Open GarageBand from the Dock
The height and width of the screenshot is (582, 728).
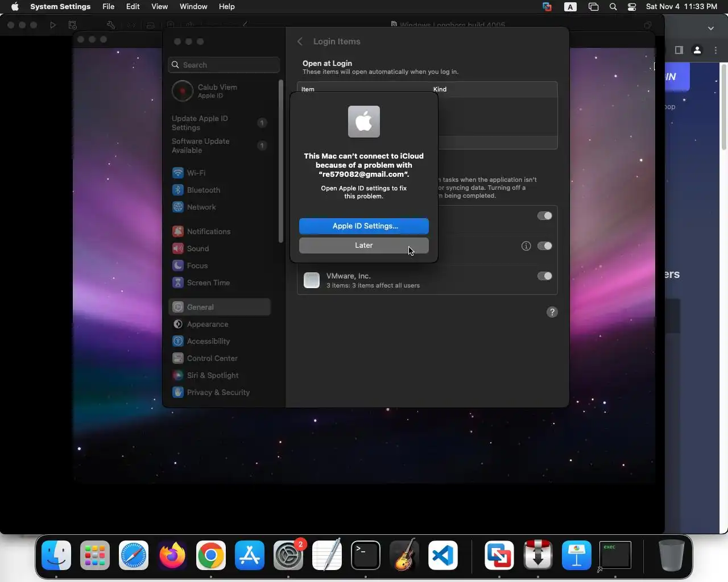coord(404,555)
